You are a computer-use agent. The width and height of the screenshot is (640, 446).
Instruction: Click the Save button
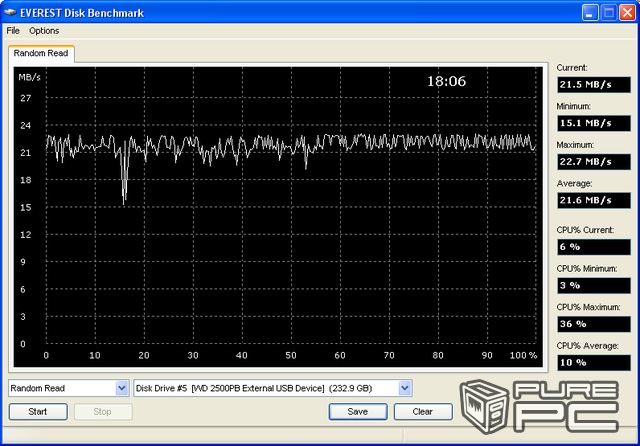[358, 411]
